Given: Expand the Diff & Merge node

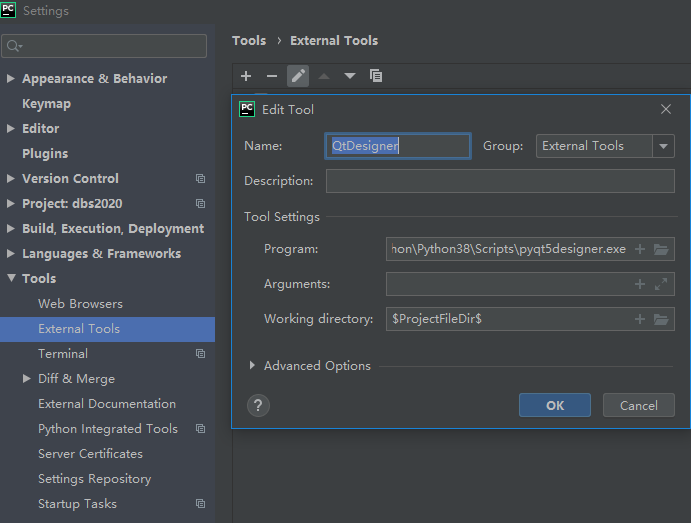Looking at the screenshot, I should 26,378.
